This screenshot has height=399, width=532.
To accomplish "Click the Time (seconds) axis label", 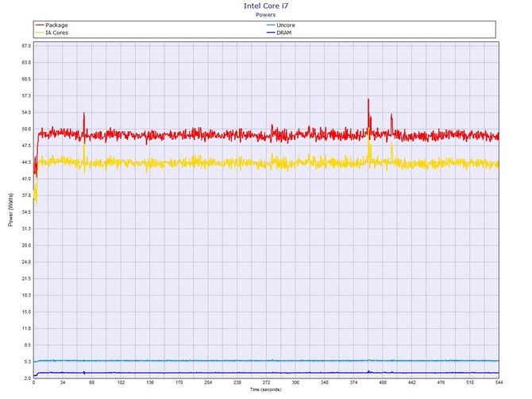I will pyautogui.click(x=266, y=389).
